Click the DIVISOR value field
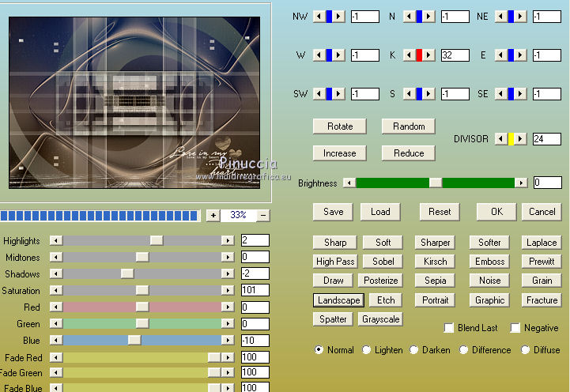570x392 pixels. point(547,139)
